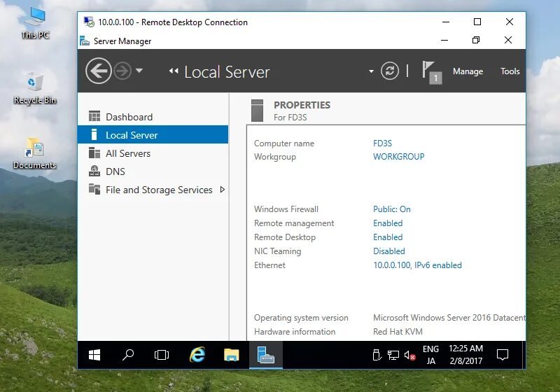Click the WORKGROUP link

tap(398, 156)
